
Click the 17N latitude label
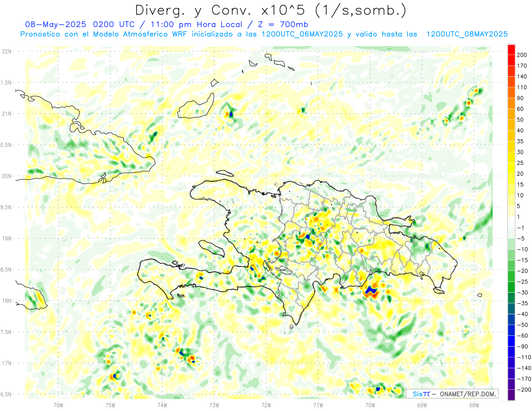[6, 363]
